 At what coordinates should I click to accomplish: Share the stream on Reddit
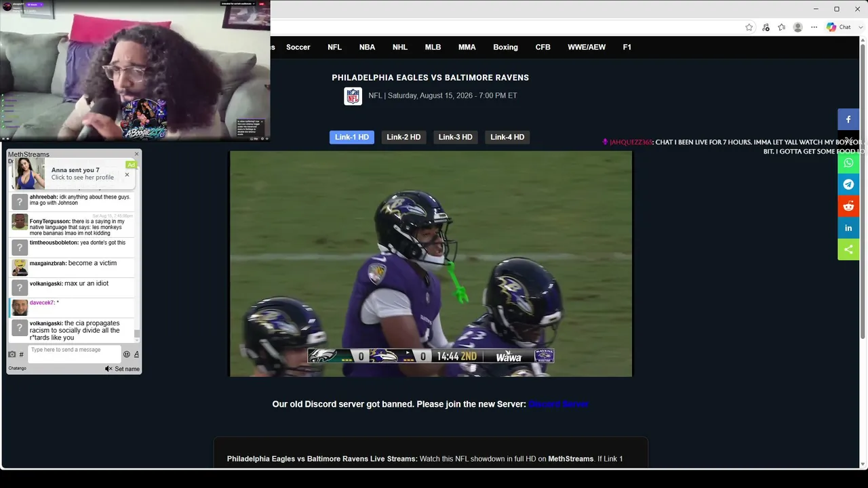[x=848, y=206]
